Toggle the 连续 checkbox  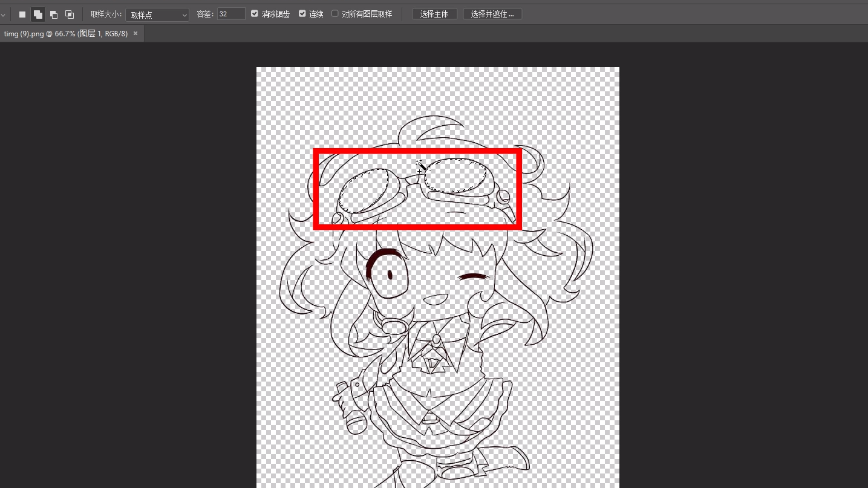pos(302,13)
